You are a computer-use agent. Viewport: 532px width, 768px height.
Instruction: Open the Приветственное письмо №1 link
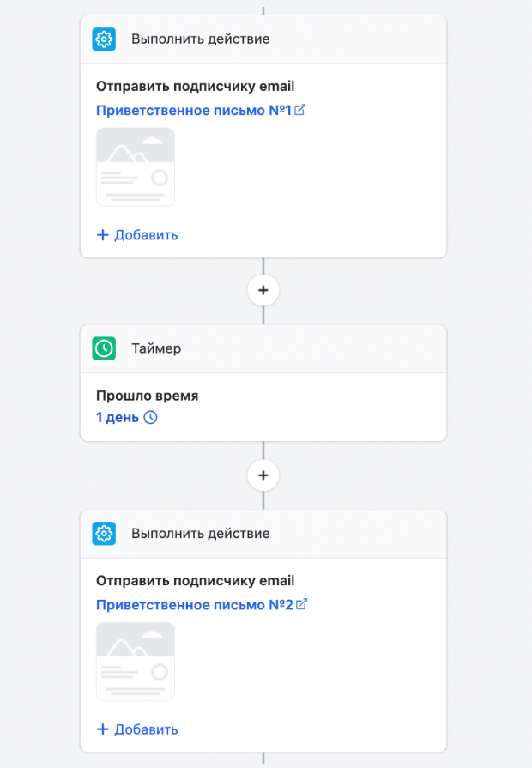click(194, 111)
